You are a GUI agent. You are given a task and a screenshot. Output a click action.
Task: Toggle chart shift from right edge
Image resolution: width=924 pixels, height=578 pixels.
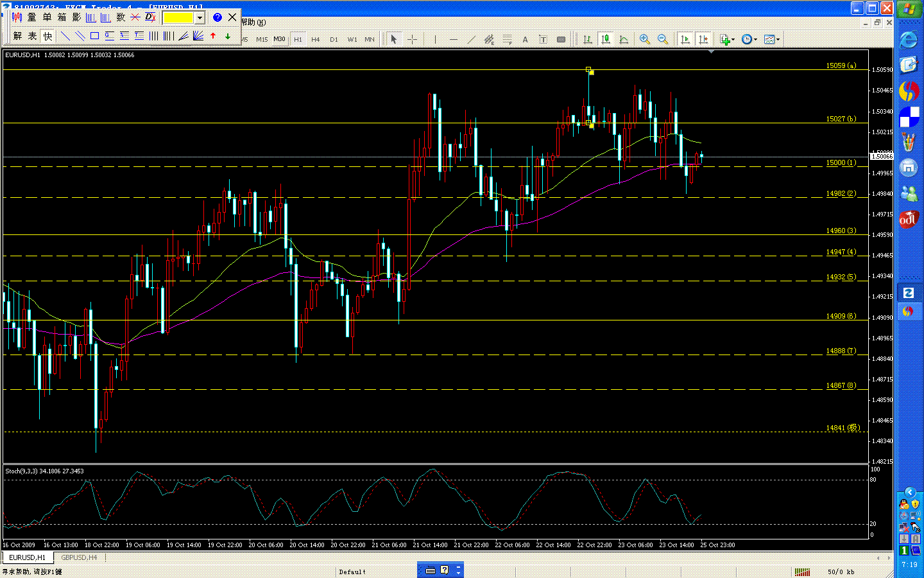coord(703,39)
